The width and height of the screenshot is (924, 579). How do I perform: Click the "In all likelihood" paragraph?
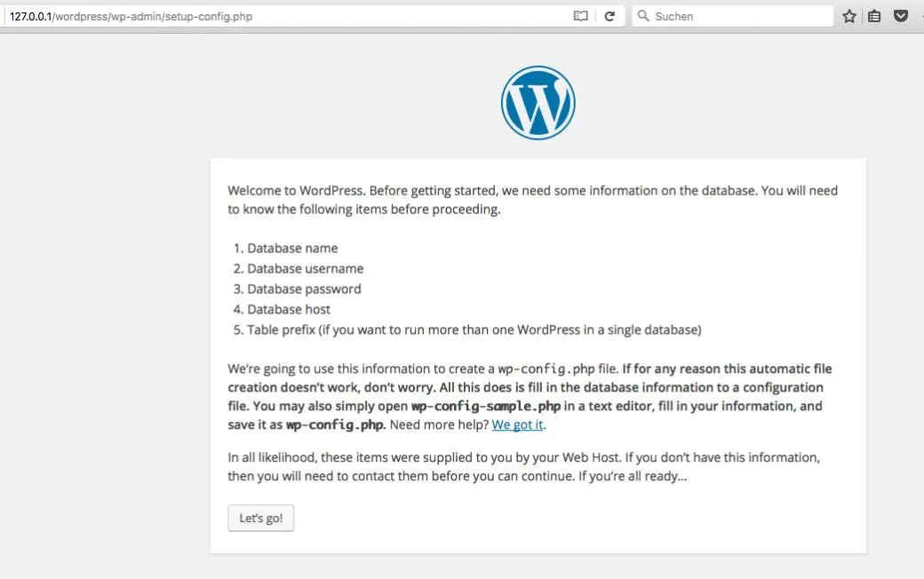pos(524,466)
